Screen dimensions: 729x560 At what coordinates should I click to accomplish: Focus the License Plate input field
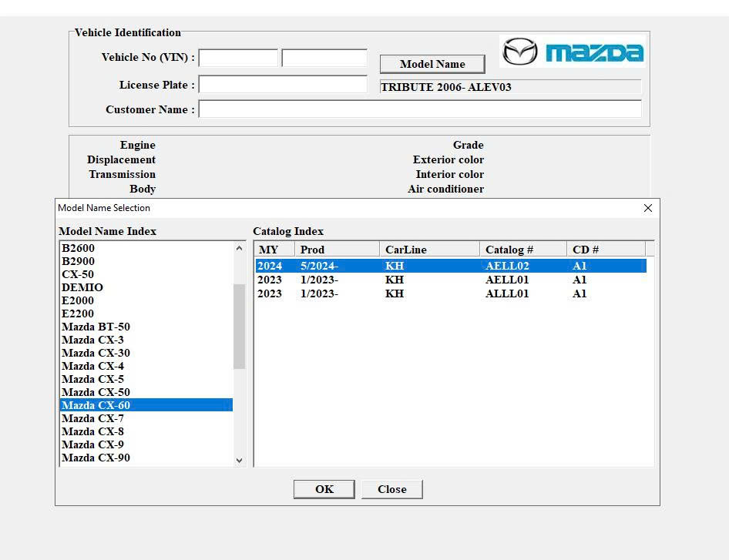283,85
